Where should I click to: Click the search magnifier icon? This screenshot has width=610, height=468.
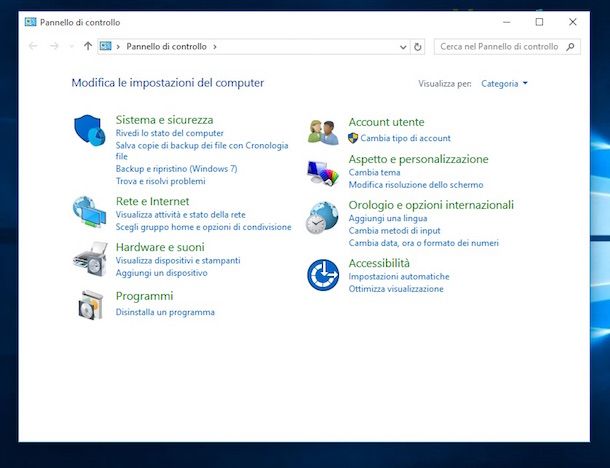click(x=570, y=47)
